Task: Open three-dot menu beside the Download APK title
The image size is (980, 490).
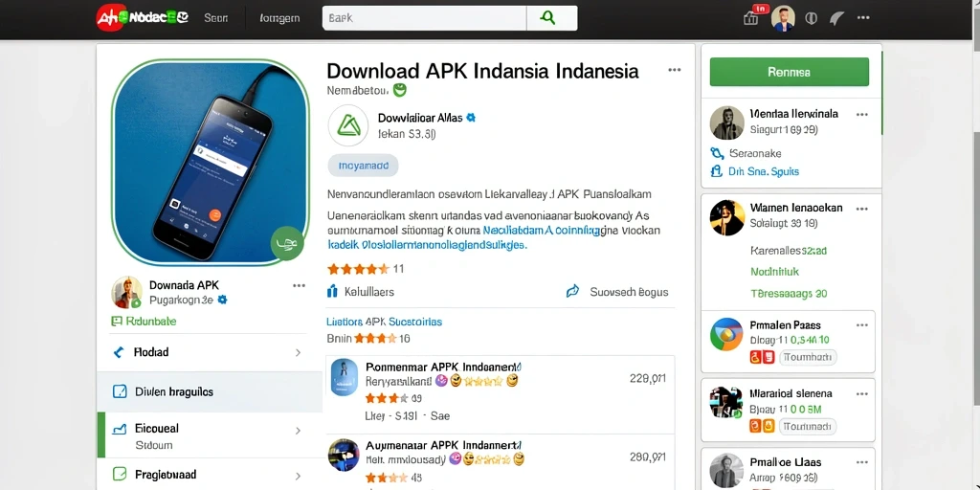Action: click(x=675, y=70)
